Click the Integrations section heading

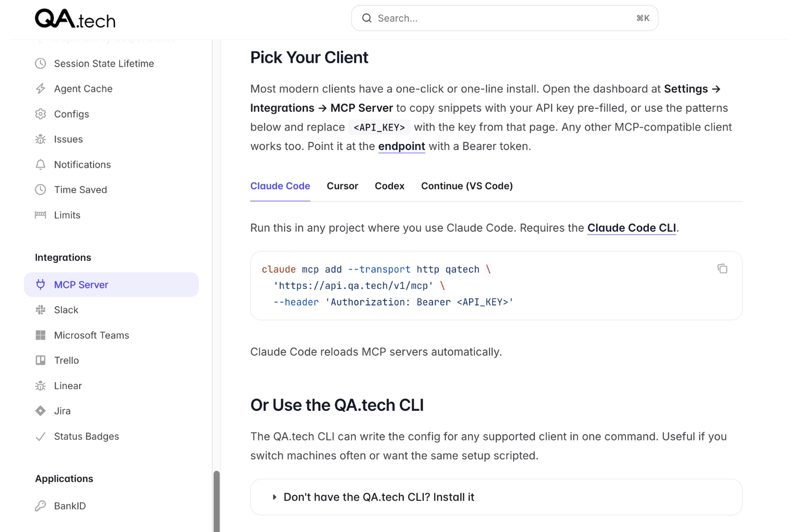(x=63, y=258)
